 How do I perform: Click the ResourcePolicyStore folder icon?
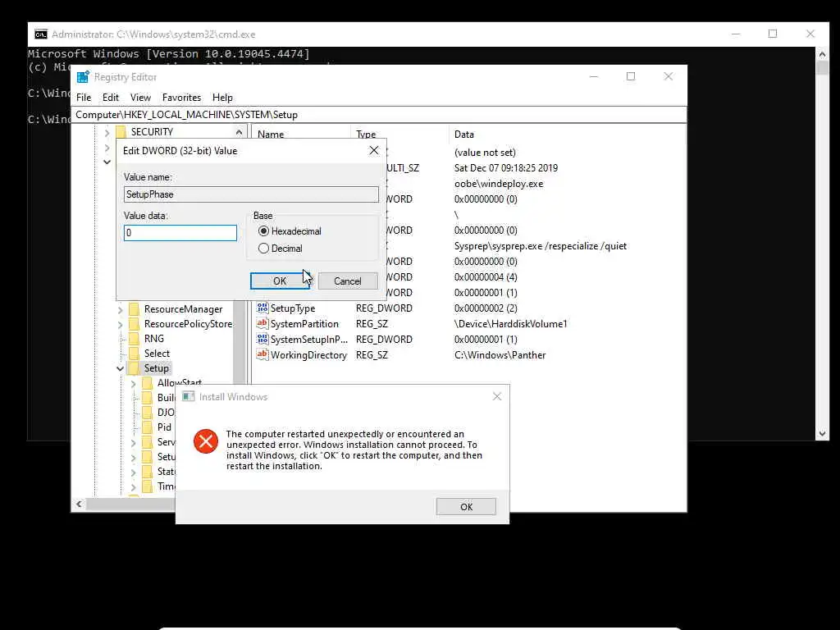point(134,324)
